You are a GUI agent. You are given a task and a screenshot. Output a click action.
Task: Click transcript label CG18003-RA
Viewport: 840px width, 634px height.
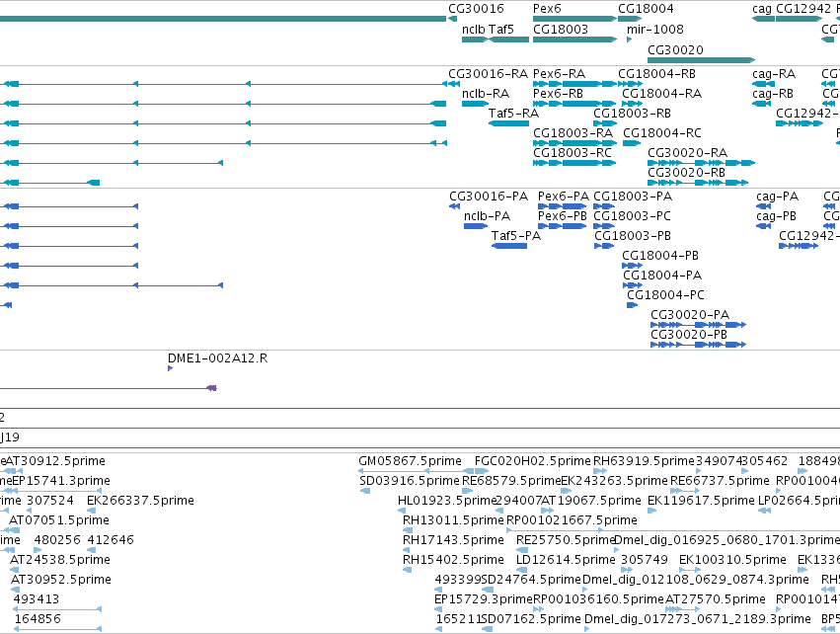(573, 132)
